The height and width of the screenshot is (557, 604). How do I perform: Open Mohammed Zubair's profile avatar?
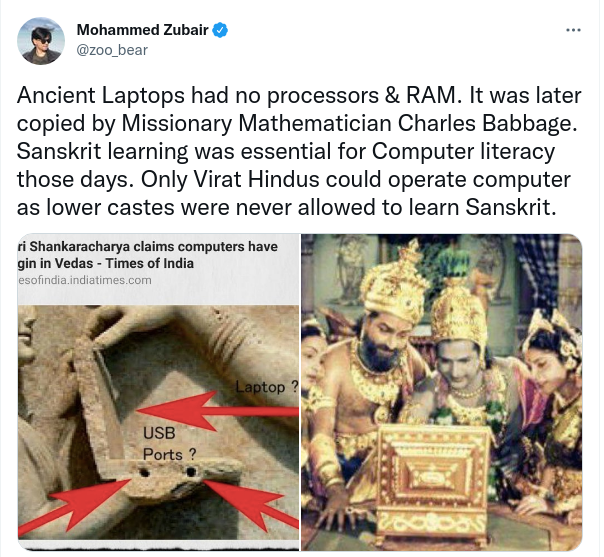point(41,40)
